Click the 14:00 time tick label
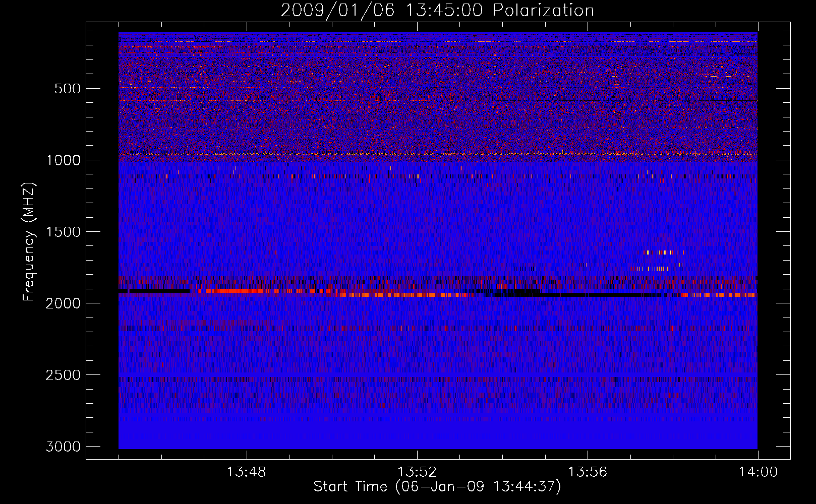Screen dimensions: 816x504 pos(758,472)
